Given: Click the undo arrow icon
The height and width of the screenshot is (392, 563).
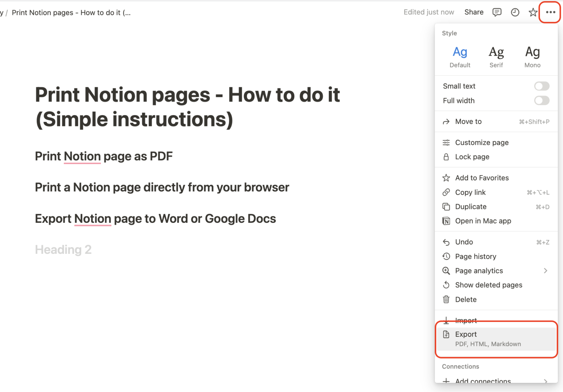Looking at the screenshot, I should [x=446, y=242].
